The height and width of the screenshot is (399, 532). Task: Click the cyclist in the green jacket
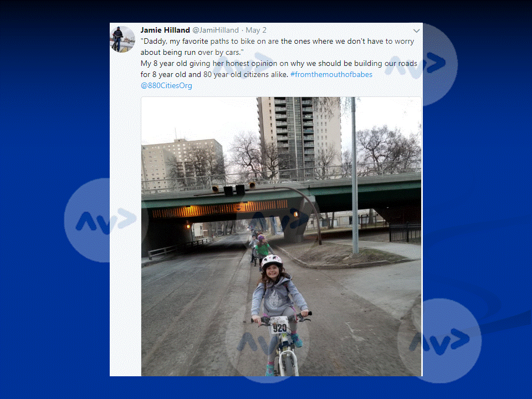(263, 250)
